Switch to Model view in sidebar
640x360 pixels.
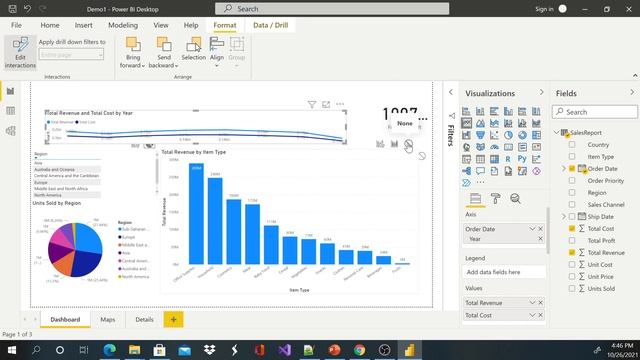pos(11,131)
